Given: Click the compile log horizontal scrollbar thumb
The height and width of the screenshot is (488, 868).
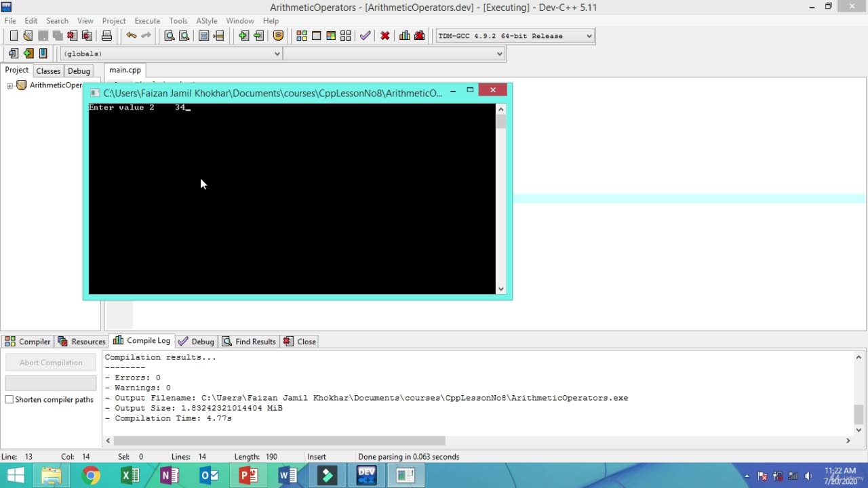Looking at the screenshot, I should coord(279,441).
